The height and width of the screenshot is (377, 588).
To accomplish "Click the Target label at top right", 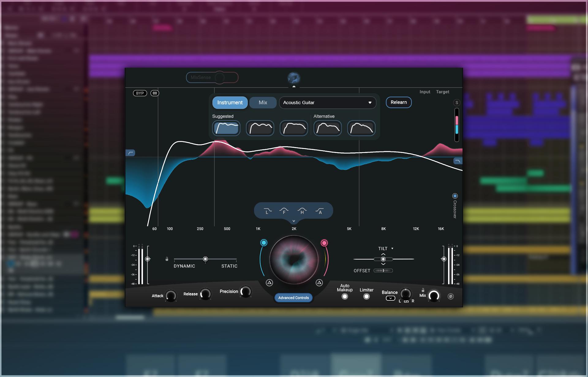I will point(443,92).
